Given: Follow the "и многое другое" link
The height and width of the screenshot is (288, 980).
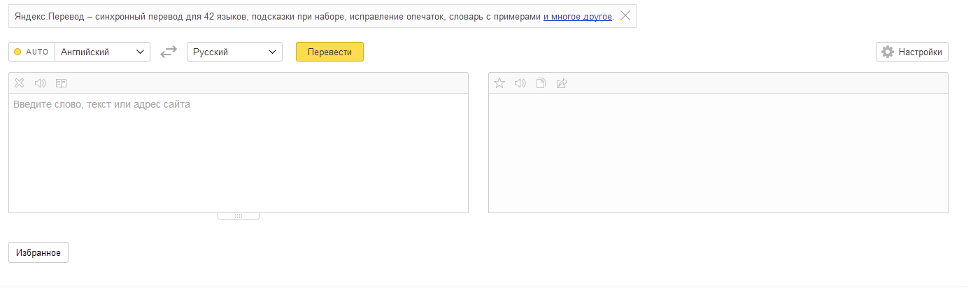Looking at the screenshot, I should coord(578,15).
